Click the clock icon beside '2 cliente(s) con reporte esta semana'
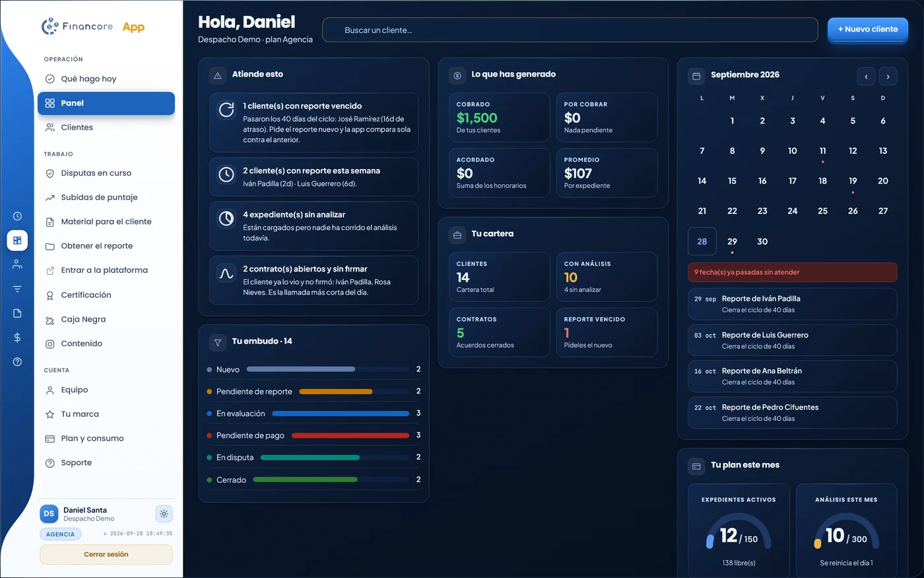The width and height of the screenshot is (924, 578). [226, 174]
